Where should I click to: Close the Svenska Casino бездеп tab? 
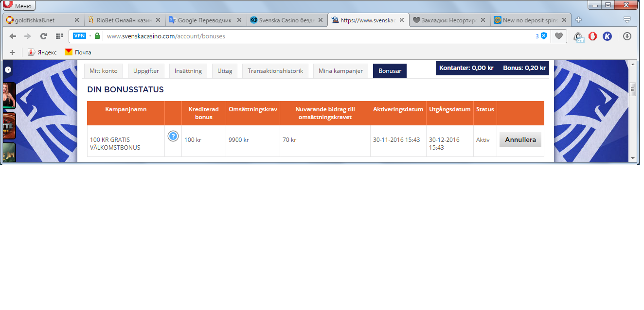320,20
